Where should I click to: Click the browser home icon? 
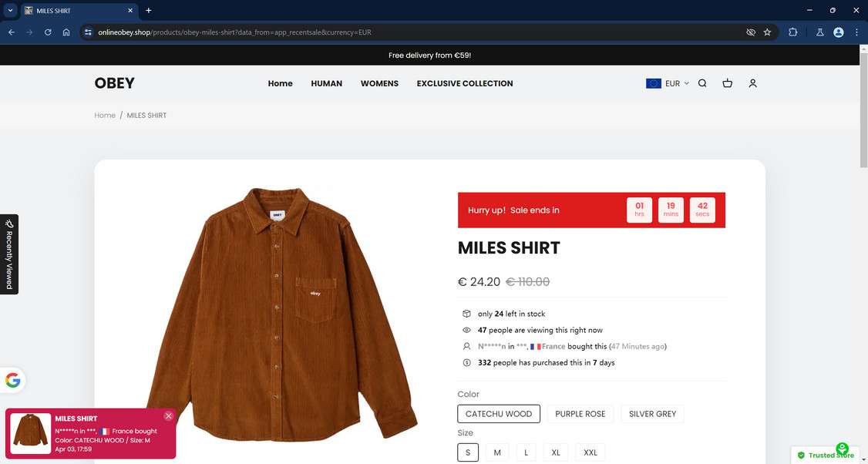tap(66, 32)
